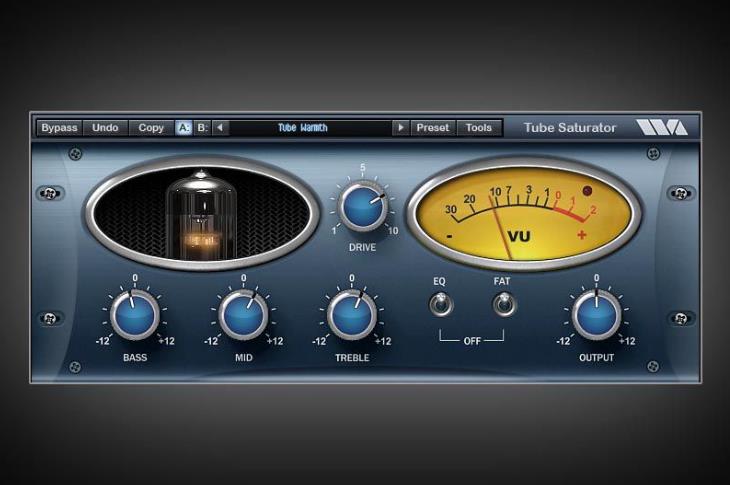Screen dimensions: 730x485
Task: Click the TREBLE knob
Action: [x=352, y=316]
